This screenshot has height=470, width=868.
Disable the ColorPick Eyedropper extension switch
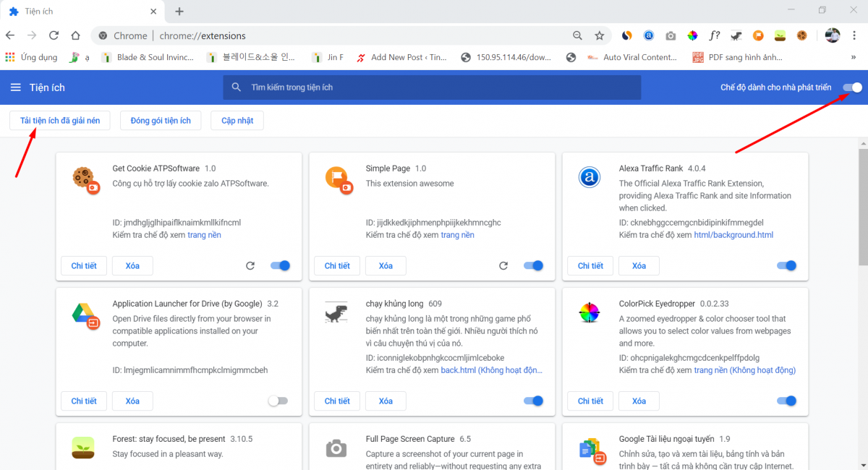coord(786,401)
